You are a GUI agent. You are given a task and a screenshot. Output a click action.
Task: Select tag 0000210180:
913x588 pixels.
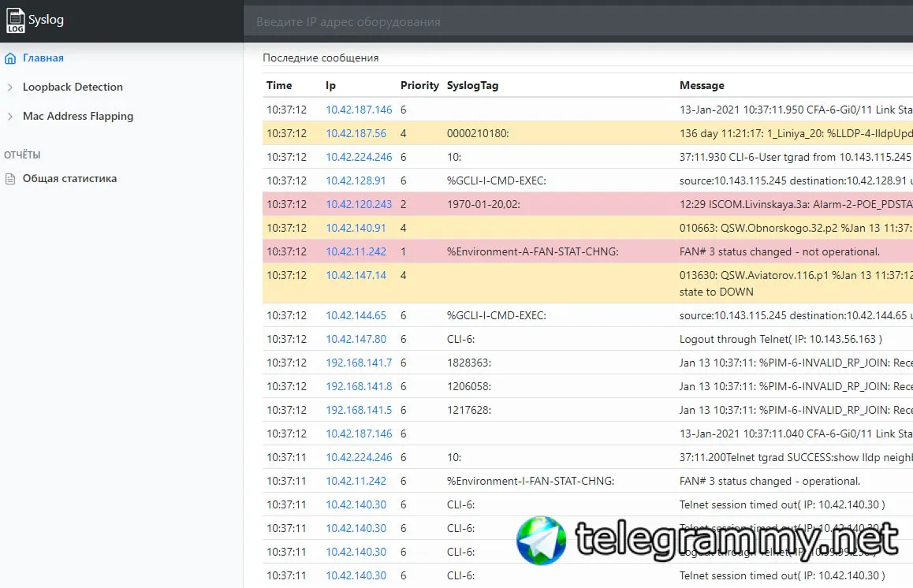pos(478,133)
